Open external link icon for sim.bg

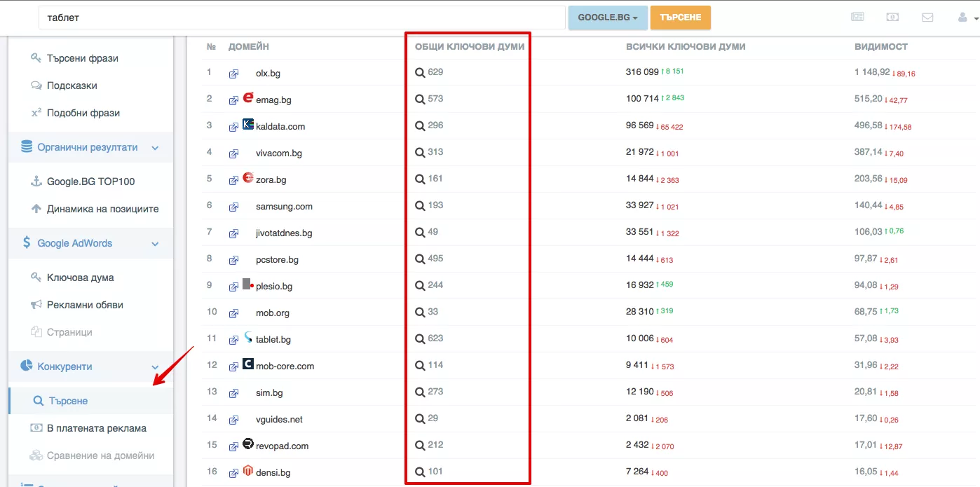[x=233, y=393]
